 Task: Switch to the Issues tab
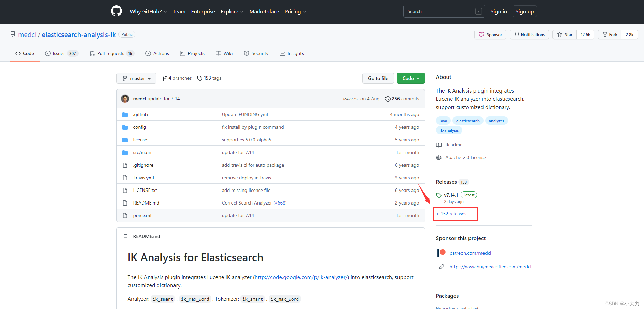click(x=61, y=53)
